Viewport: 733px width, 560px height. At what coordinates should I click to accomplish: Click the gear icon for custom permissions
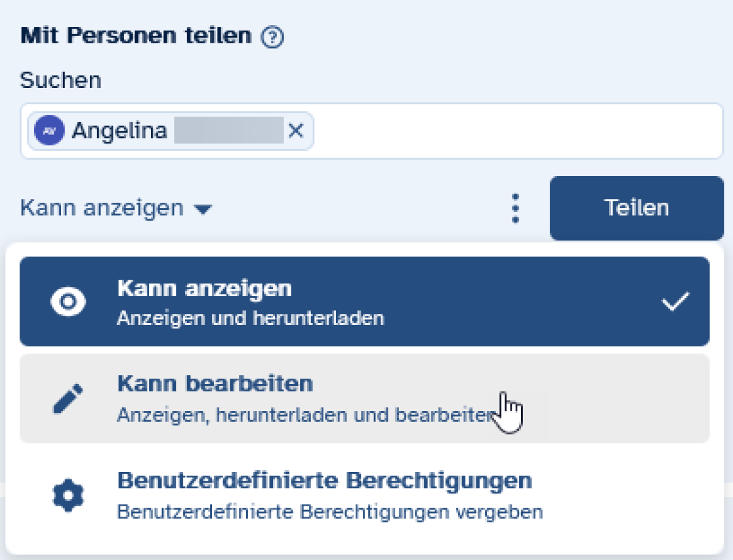coord(68,496)
